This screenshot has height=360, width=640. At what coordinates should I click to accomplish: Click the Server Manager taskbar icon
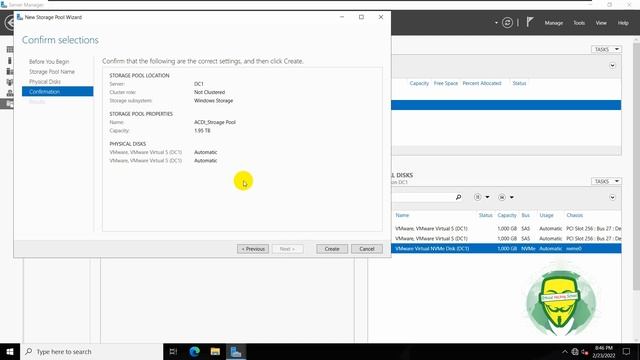[236, 351]
